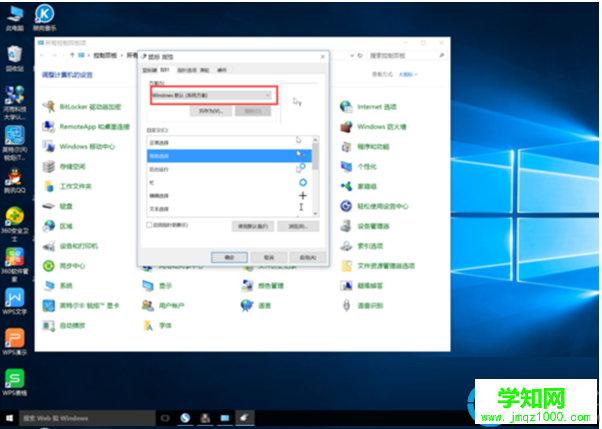Image resolution: width=602 pixels, height=429 pixels.
Task: Open File Explorer Options (文件资源管理器选项)
Action: pyautogui.click(x=377, y=266)
